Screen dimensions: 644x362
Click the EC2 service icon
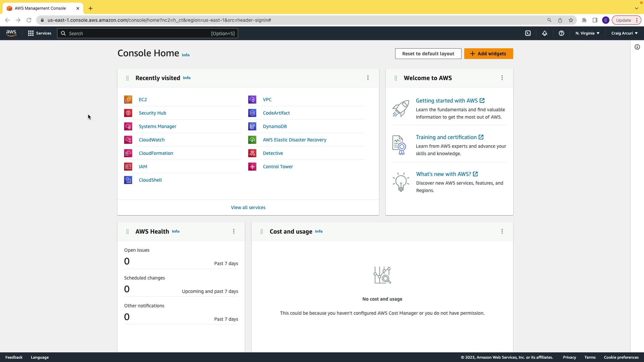point(128,100)
